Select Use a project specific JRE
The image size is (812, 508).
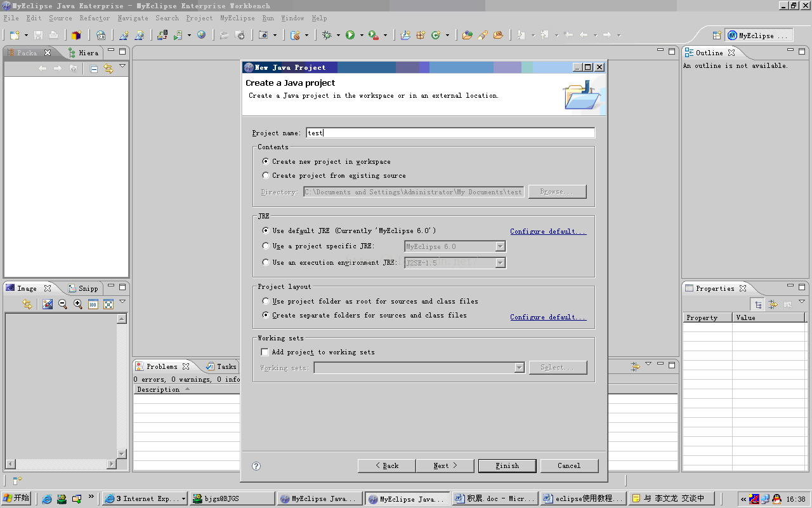(318, 246)
